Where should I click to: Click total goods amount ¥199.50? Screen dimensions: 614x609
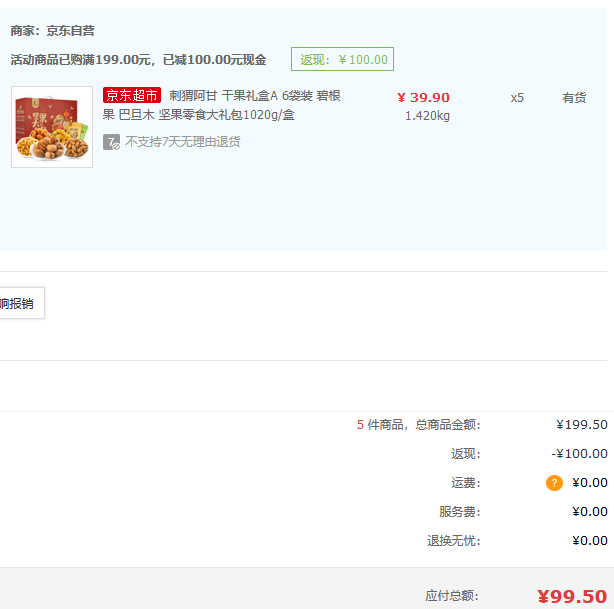point(582,425)
